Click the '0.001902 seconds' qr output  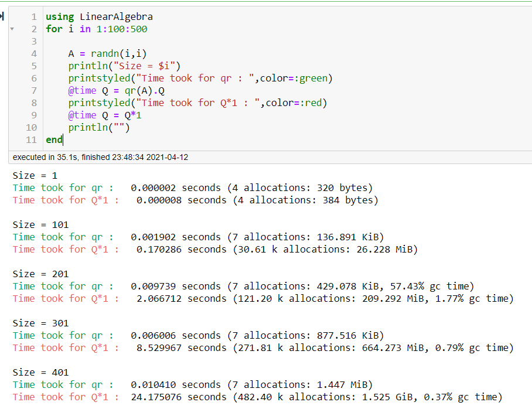[176, 237]
